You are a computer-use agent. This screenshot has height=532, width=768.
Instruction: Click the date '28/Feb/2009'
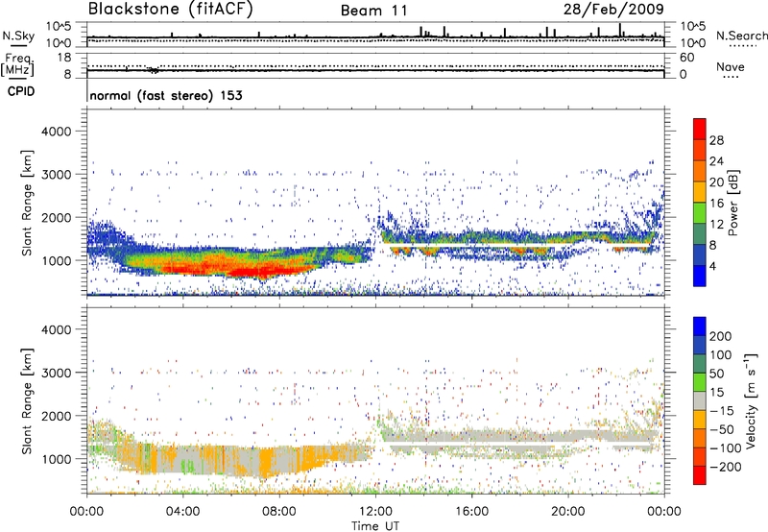613,9
